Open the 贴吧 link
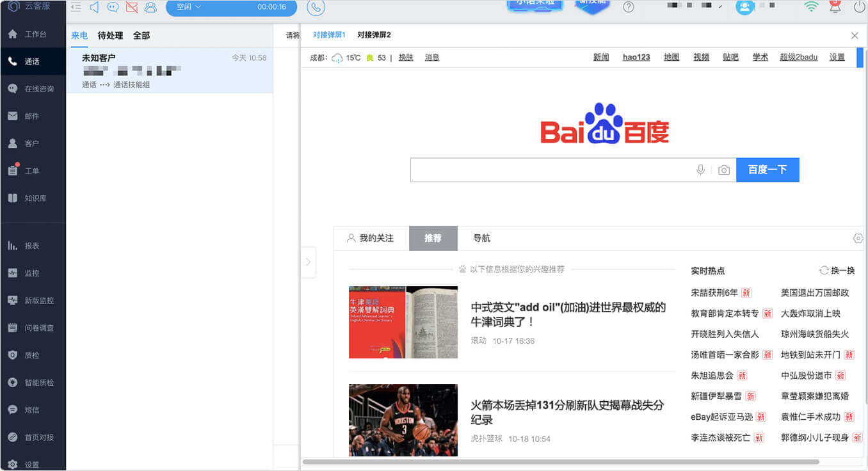Screen dimensions: 868x471 (x=730, y=58)
